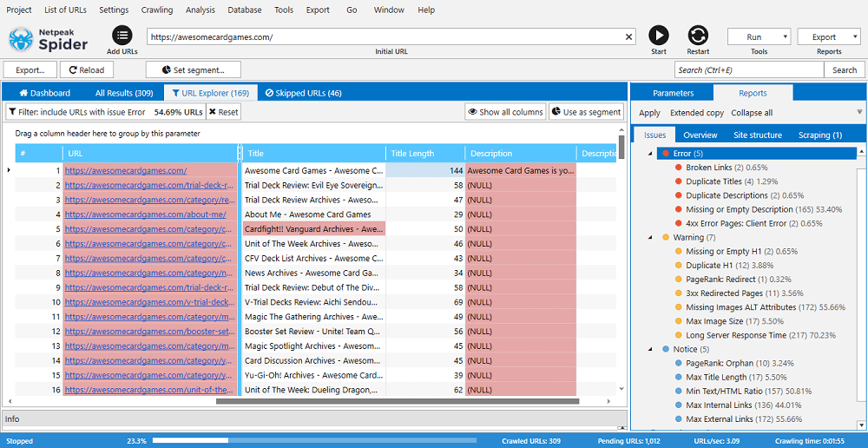868x448 pixels.
Task: Open the Site structure sub-tab
Action: pos(758,135)
